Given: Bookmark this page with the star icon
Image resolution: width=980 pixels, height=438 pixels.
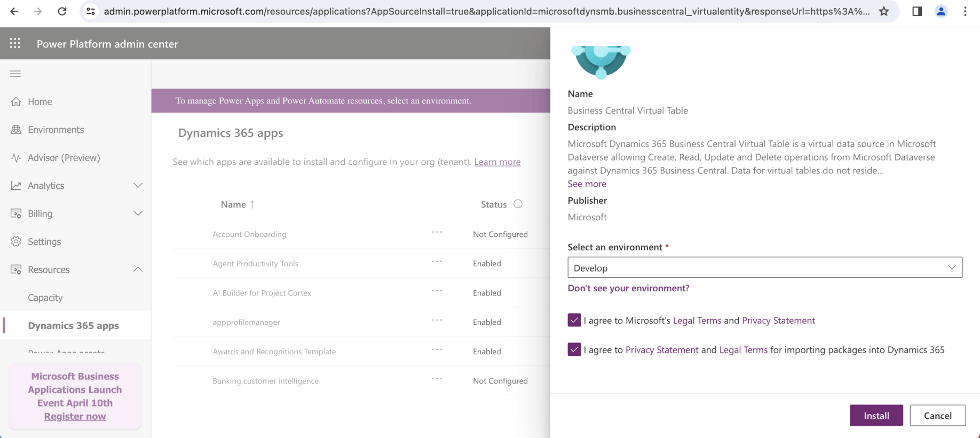Looking at the screenshot, I should coord(884,11).
